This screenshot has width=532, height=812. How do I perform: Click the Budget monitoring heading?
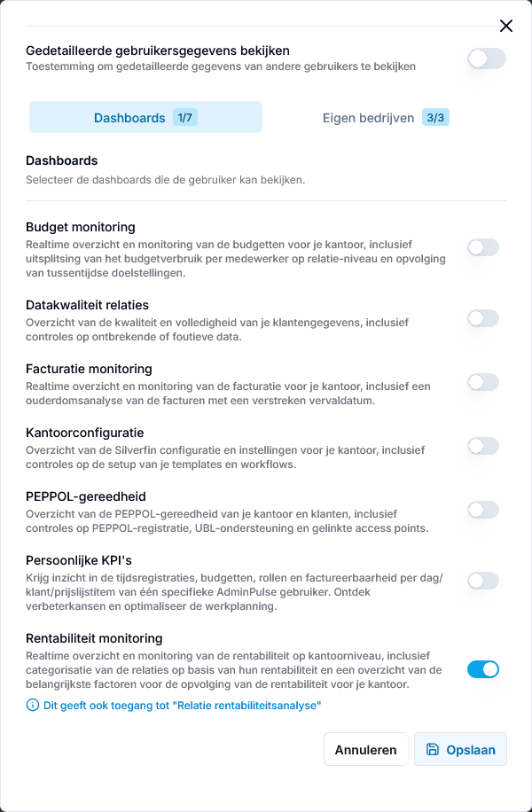(x=81, y=227)
